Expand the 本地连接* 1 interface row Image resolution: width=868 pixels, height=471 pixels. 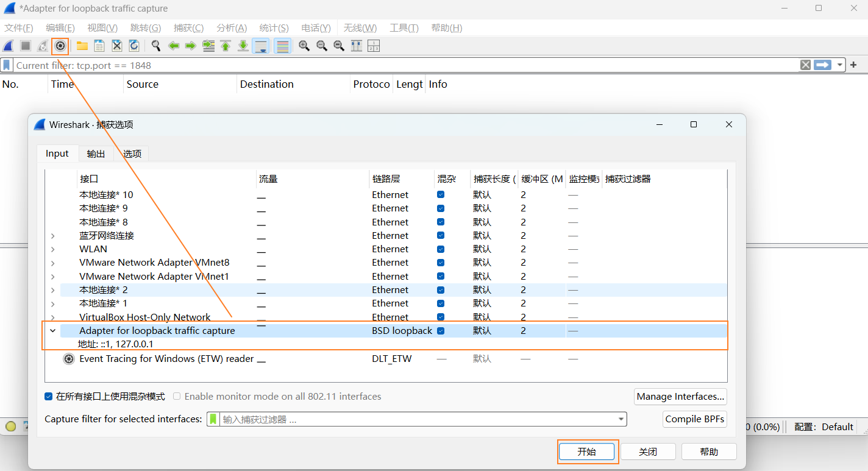point(53,303)
